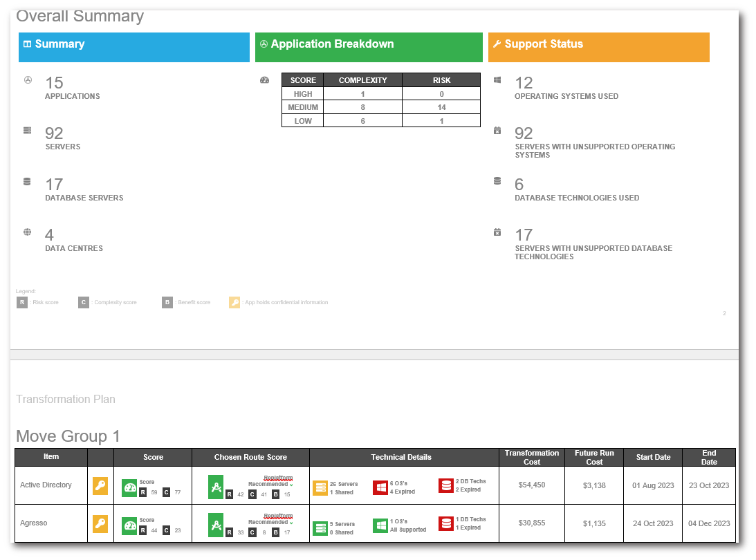756x560 pixels.
Task: Click the Active Directory item name
Action: click(46, 485)
